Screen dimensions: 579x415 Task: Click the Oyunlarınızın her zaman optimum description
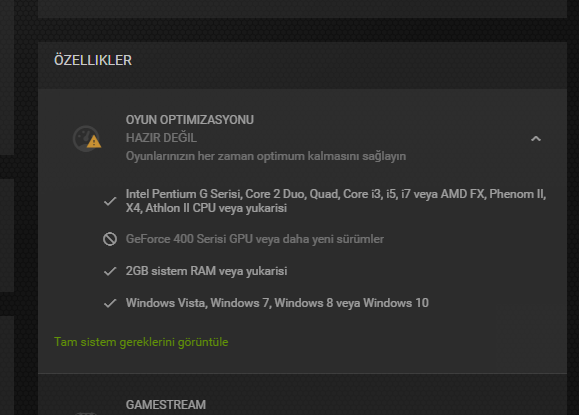266,156
